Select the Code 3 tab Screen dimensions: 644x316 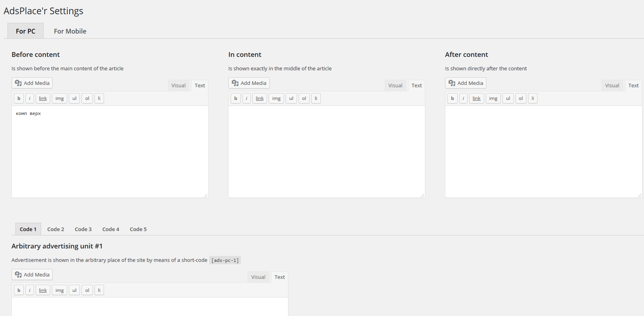(83, 229)
